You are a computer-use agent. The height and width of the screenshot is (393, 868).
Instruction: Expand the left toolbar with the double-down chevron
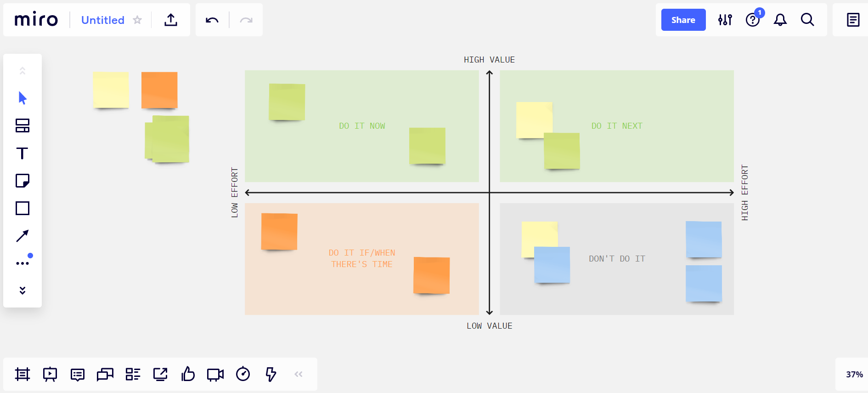pos(23,290)
